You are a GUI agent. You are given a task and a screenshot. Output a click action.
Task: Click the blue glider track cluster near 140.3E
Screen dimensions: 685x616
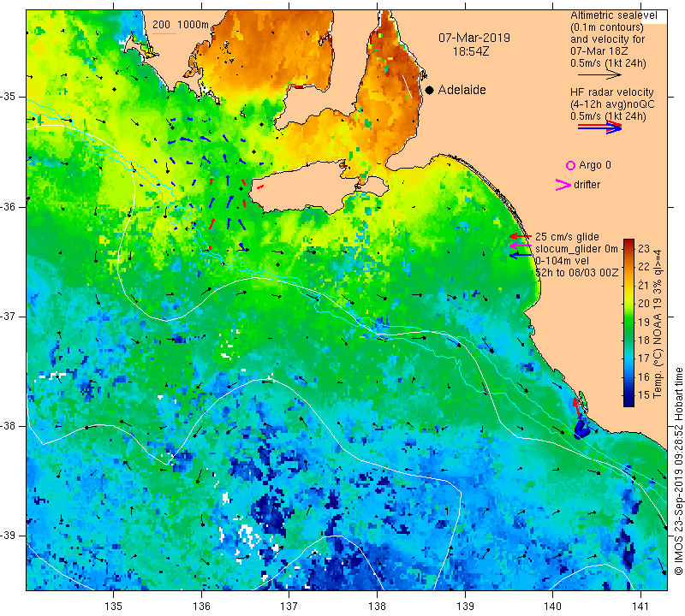(581, 429)
